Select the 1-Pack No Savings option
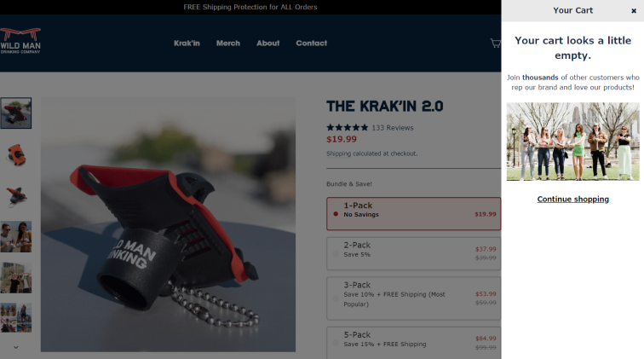Image resolution: width=644 pixels, height=359 pixels. [x=414, y=213]
